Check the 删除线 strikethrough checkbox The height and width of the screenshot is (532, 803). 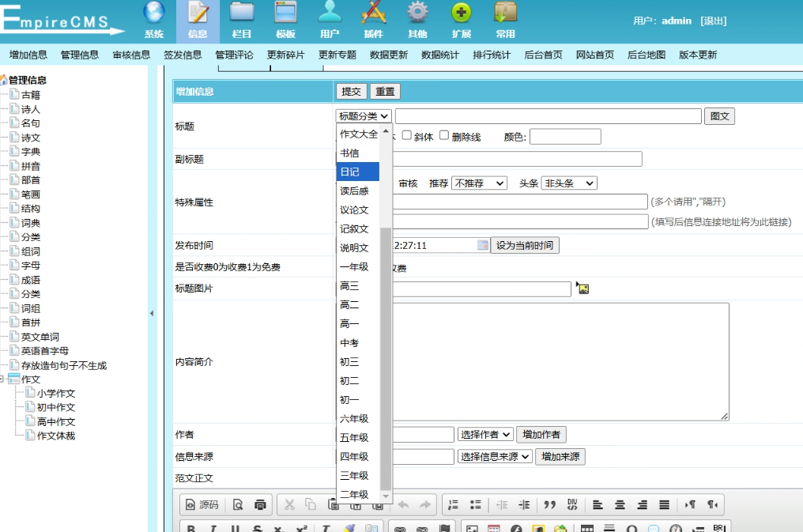444,135
